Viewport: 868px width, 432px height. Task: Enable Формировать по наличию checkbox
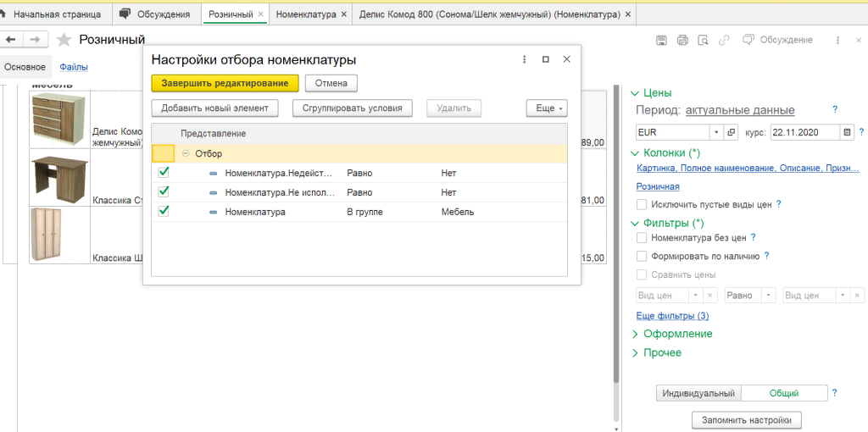pos(642,256)
